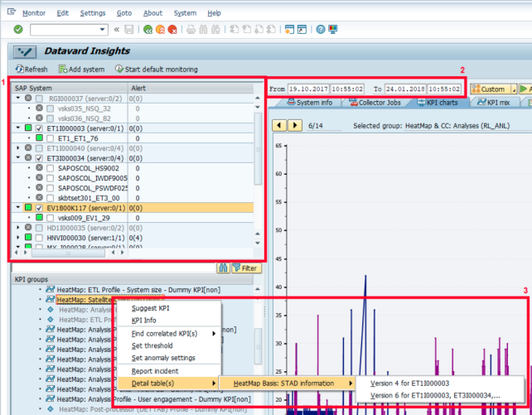Collapse the EV1800K117 tree node
Viewport: 532px width, 415px height.
(x=18, y=207)
